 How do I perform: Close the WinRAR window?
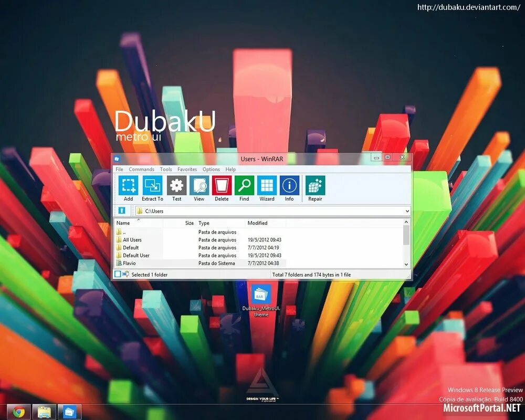click(402, 157)
